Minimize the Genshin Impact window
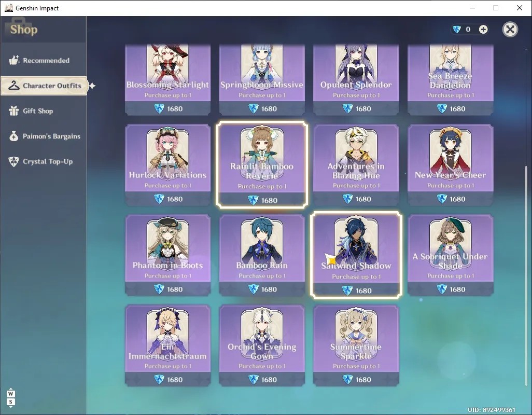 [472, 8]
